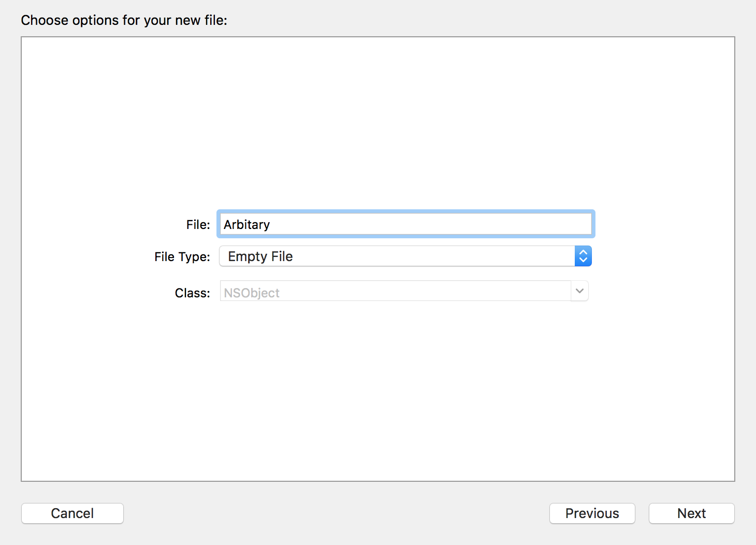Image resolution: width=756 pixels, height=545 pixels.
Task: Proceed with the Next button
Action: (x=691, y=513)
